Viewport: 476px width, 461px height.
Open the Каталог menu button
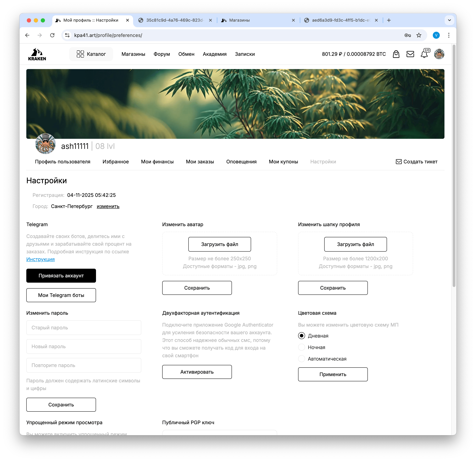coord(91,54)
